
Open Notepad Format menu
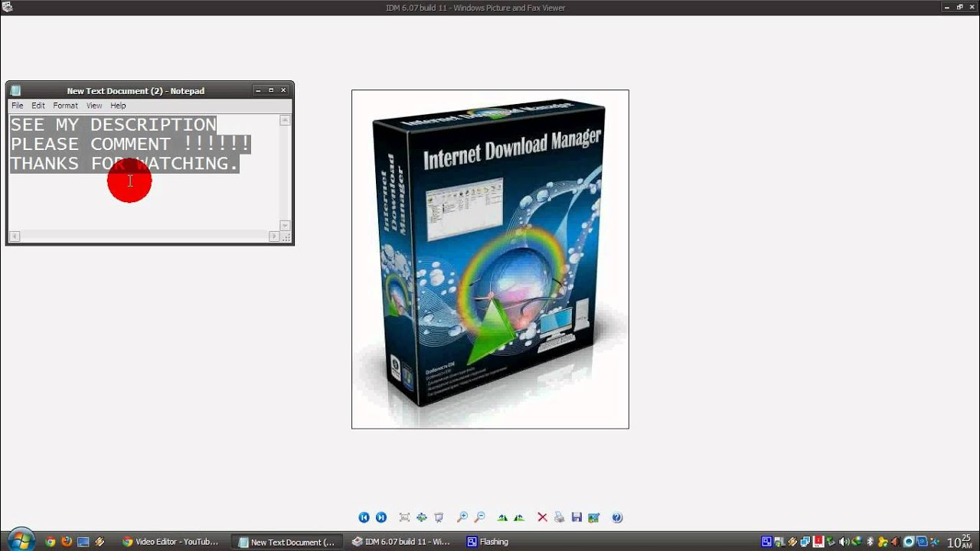(65, 106)
